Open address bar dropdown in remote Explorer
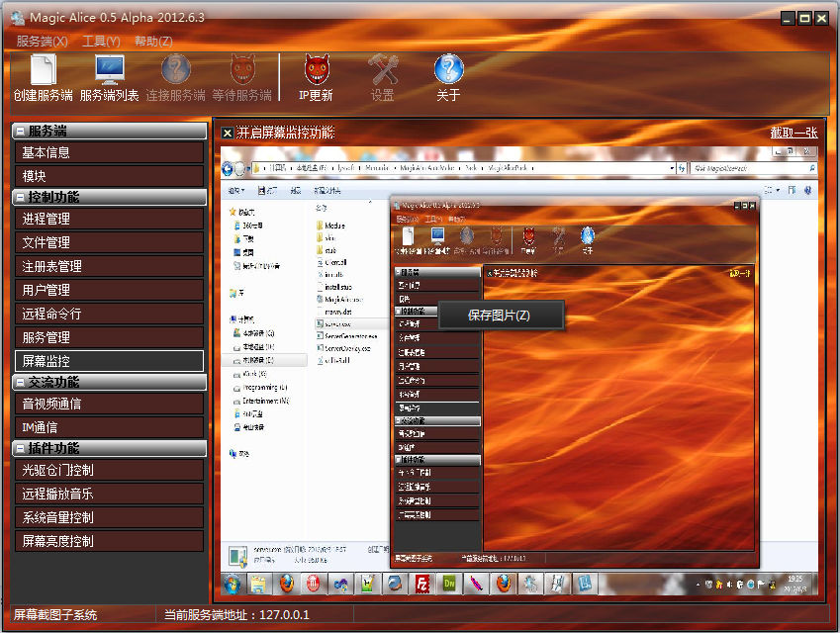 (x=672, y=168)
